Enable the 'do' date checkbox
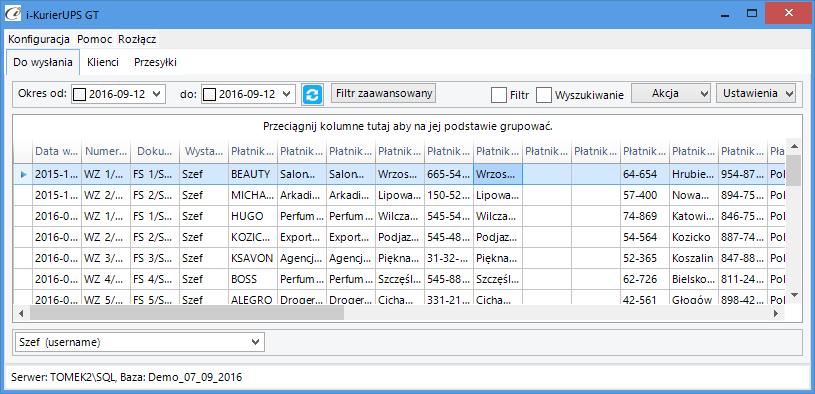 209,94
